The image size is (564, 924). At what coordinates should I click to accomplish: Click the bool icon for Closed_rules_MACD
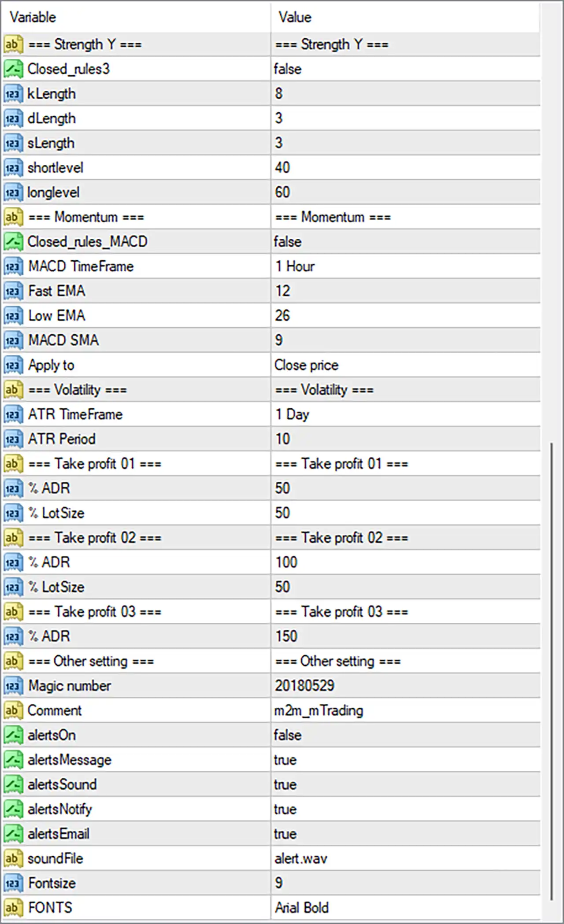point(13,242)
